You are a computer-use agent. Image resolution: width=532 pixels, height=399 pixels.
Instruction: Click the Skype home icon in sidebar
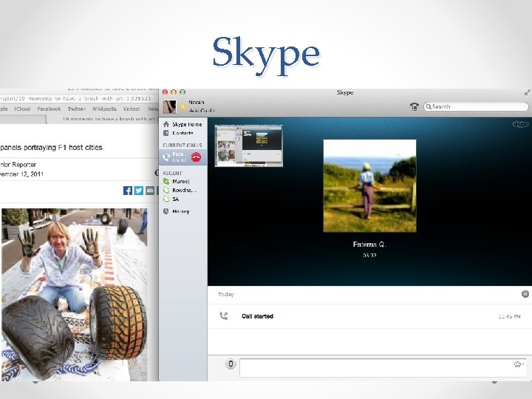pyautogui.click(x=166, y=124)
